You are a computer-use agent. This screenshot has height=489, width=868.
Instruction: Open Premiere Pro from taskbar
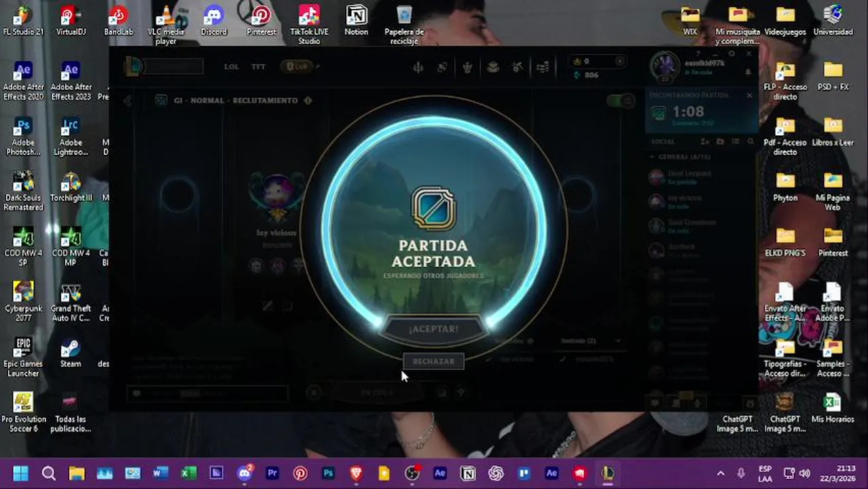(272, 473)
